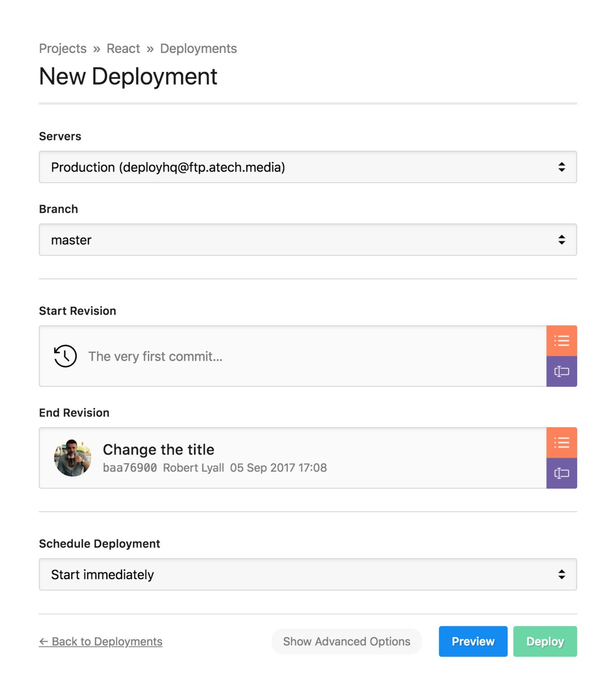Go to Projects in breadcrumb
The width and height of the screenshot is (616, 696).
click(x=63, y=49)
